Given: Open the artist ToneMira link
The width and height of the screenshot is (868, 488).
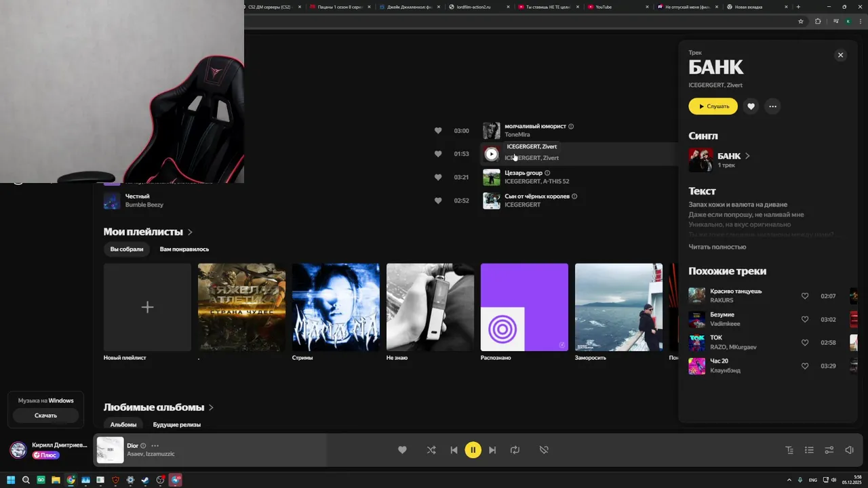Looking at the screenshot, I should pos(517,134).
